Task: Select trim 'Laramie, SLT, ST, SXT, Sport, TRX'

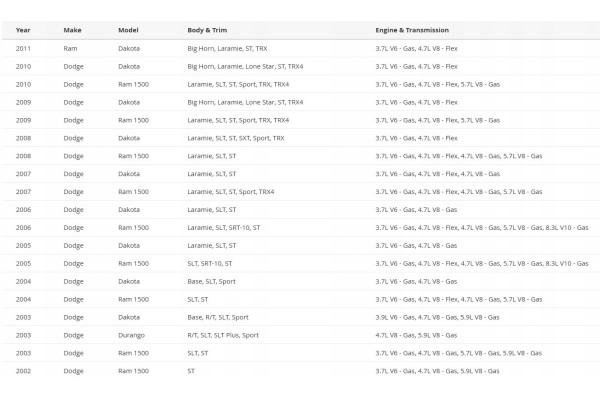Action: coord(236,138)
